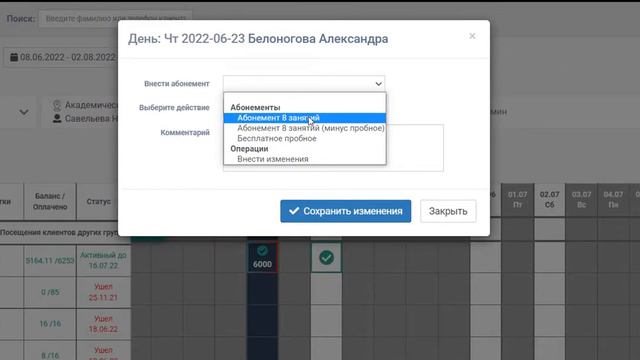Click the '03.07 Вс' column header

coord(581,200)
